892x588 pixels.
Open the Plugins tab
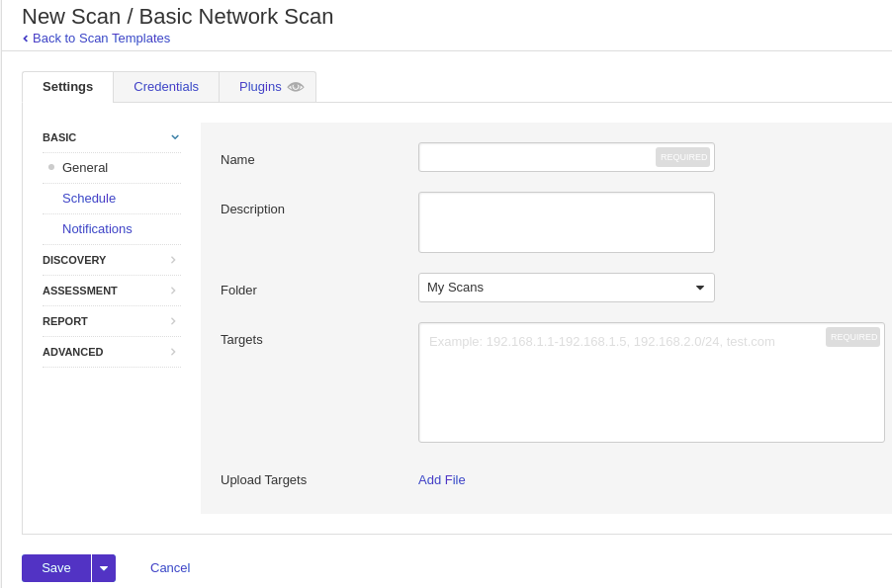(x=260, y=87)
